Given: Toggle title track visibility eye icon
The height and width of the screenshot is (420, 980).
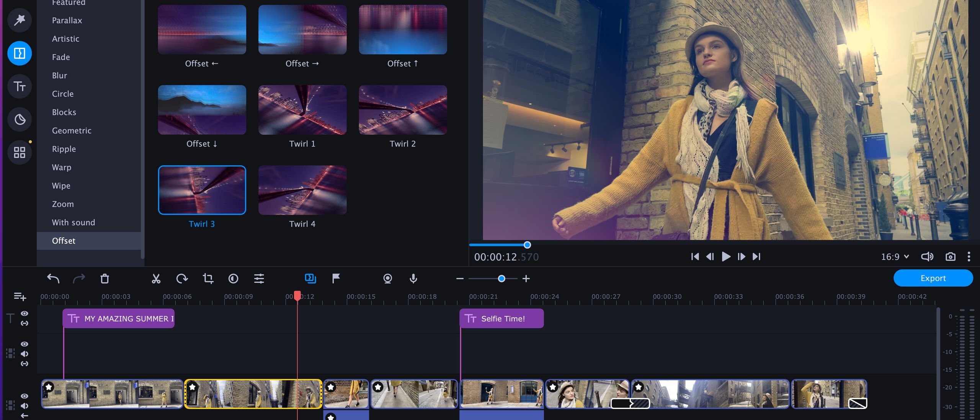Looking at the screenshot, I should pyautogui.click(x=24, y=313).
